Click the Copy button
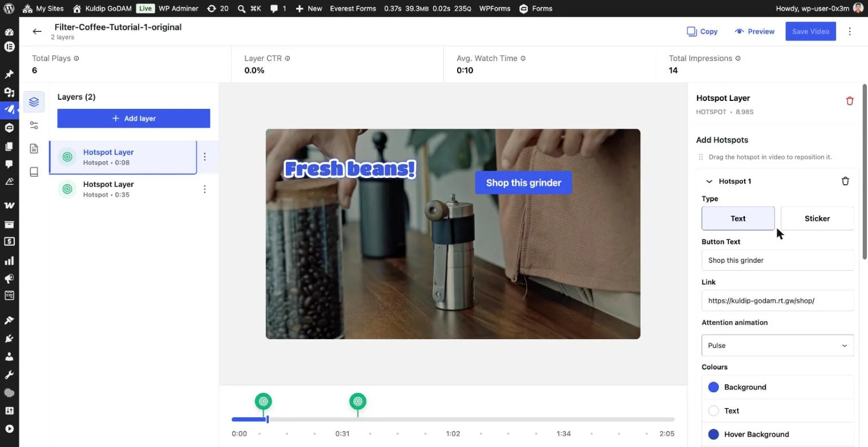 point(702,31)
